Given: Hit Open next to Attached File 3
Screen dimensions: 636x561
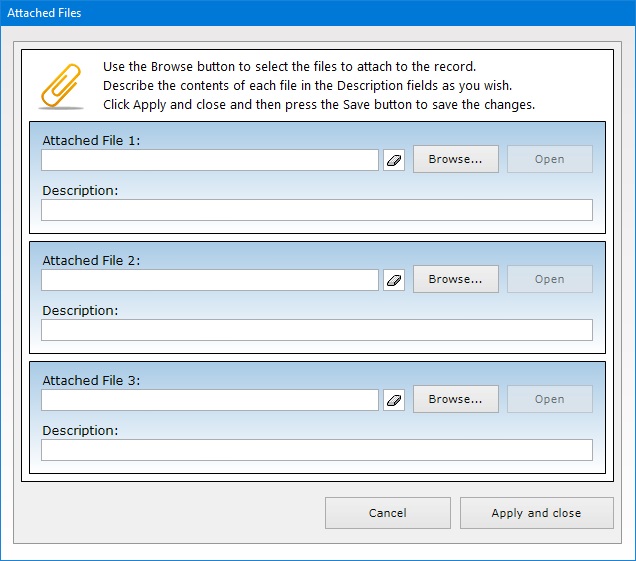Looking at the screenshot, I should click(549, 399).
